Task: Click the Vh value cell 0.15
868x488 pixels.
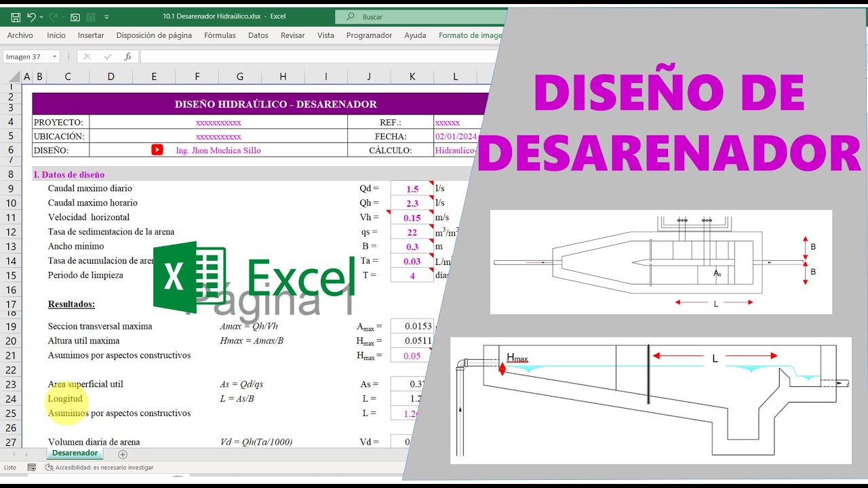Action: (412, 218)
